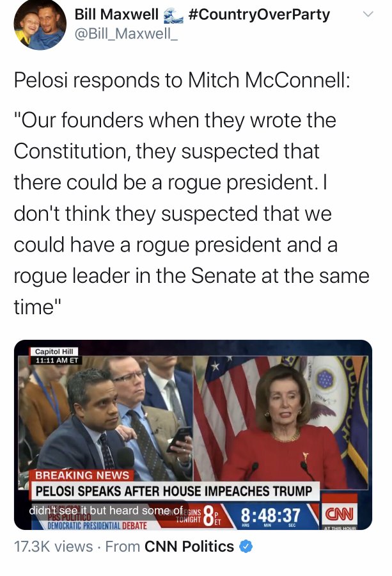Open the #CountryOverParty hashtag in name
This screenshot has height=576, width=392.
(x=259, y=14)
